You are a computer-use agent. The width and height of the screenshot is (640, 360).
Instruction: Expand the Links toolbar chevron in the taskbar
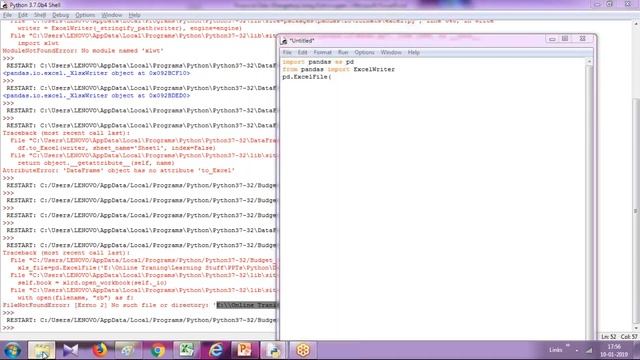(x=567, y=346)
